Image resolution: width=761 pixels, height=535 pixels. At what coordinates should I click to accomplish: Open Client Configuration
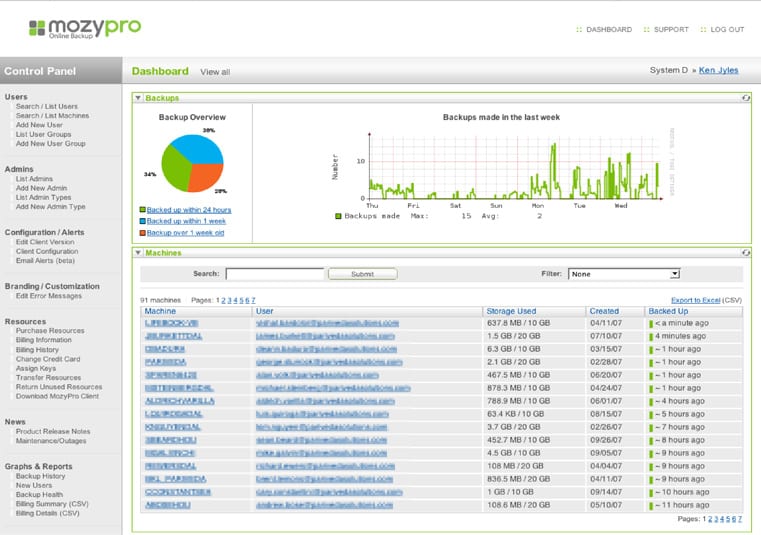(x=47, y=251)
